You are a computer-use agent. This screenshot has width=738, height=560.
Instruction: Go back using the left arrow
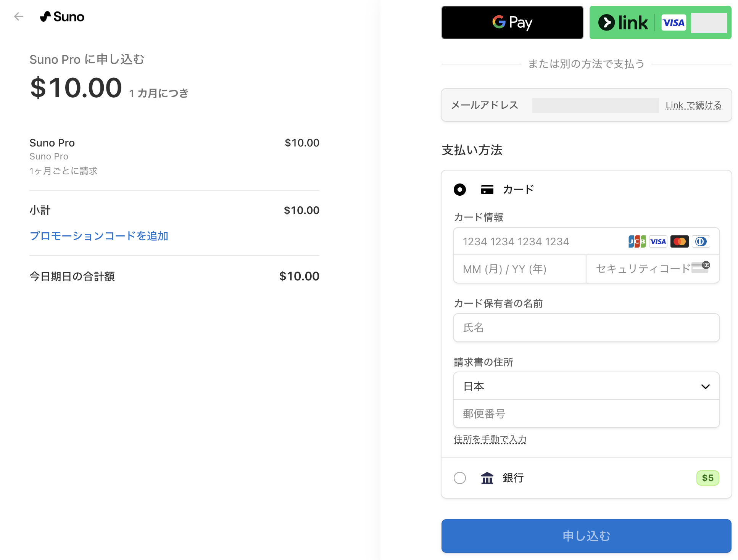(x=18, y=16)
